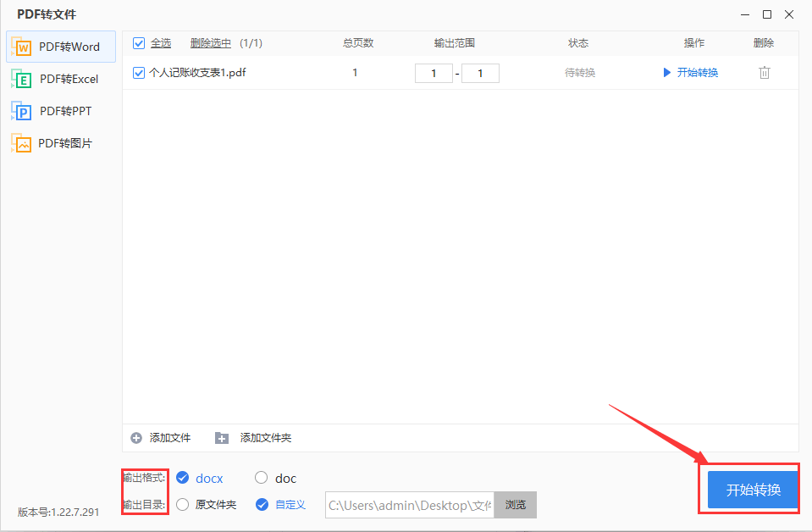Close the PDF转文件 window
This screenshot has width=812, height=532.
click(x=789, y=14)
